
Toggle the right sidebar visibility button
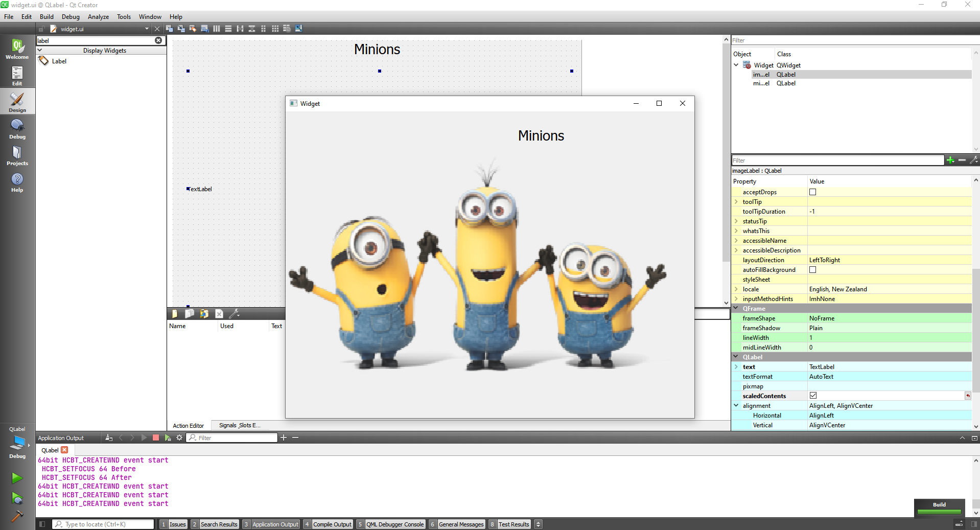pos(974,524)
